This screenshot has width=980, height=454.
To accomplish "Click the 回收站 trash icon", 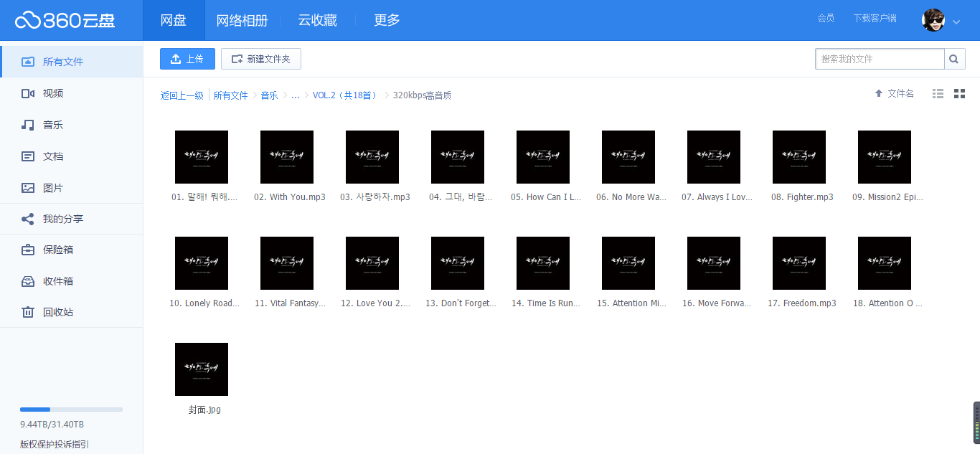I will pos(28,312).
